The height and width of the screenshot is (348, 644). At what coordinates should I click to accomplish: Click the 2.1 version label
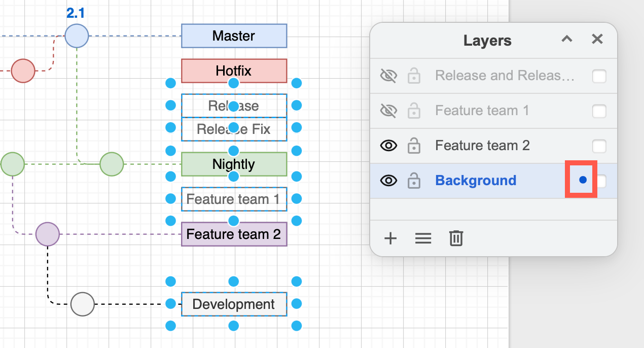point(76,13)
